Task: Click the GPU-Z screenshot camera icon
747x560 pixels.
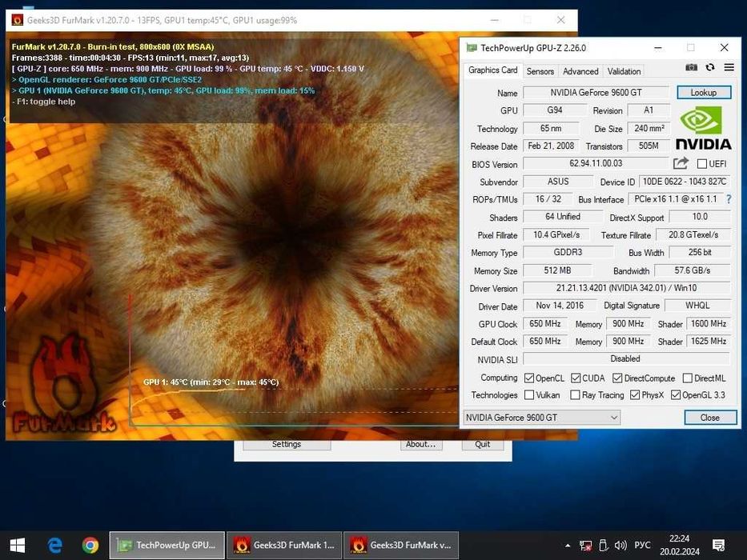Action: point(691,68)
